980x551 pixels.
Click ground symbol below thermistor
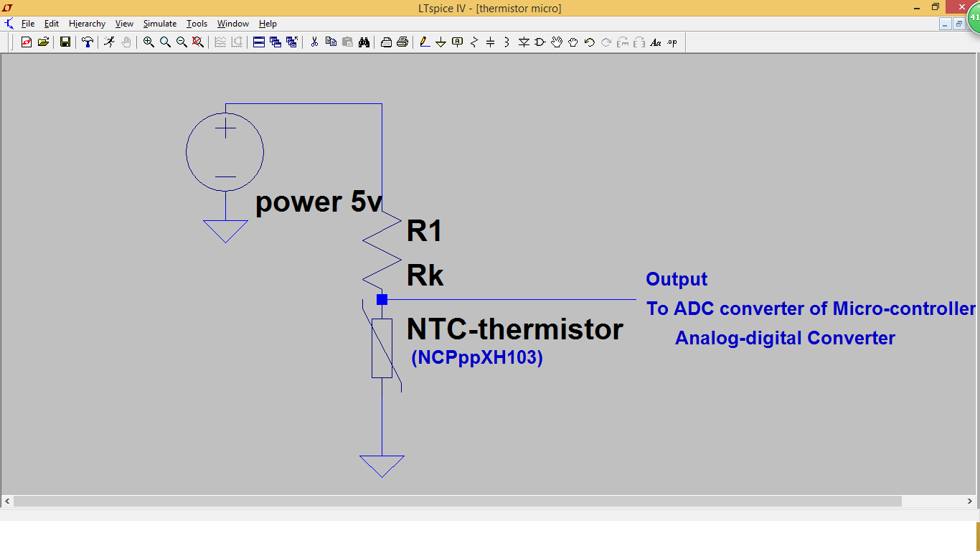click(x=382, y=466)
